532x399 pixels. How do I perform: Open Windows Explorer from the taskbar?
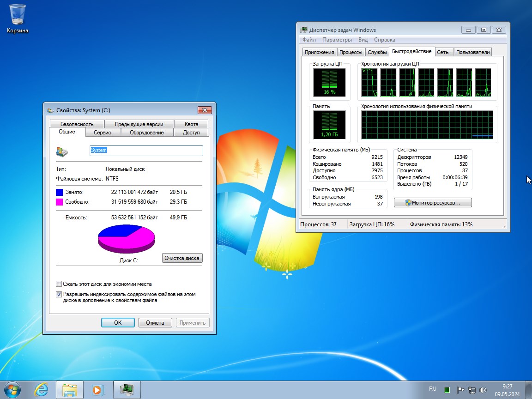69,389
